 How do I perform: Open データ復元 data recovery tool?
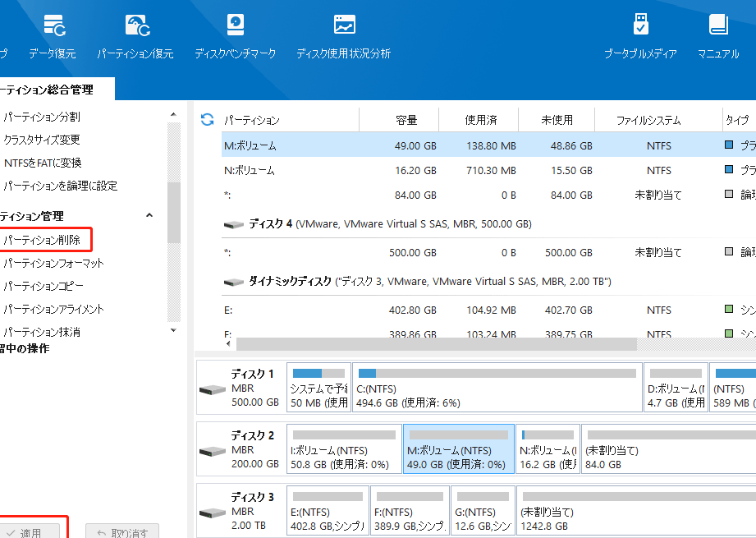pos(53,36)
